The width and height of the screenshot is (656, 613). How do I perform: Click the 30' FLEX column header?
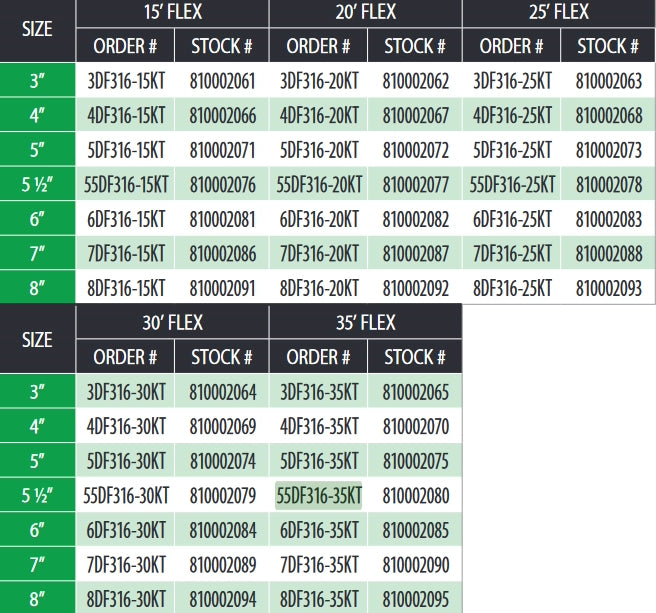coord(172,322)
